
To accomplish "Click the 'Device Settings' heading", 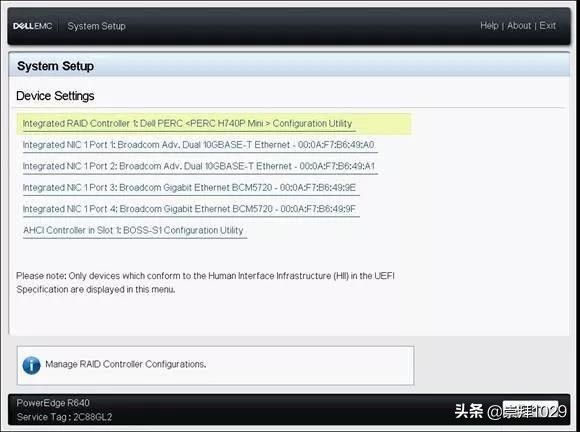I will tap(55, 96).
